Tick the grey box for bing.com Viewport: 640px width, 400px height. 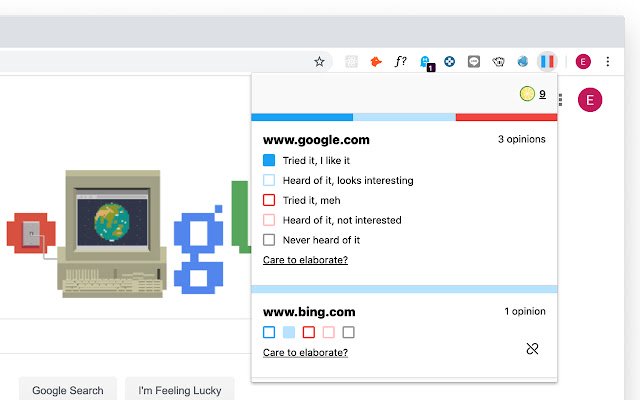click(x=349, y=332)
